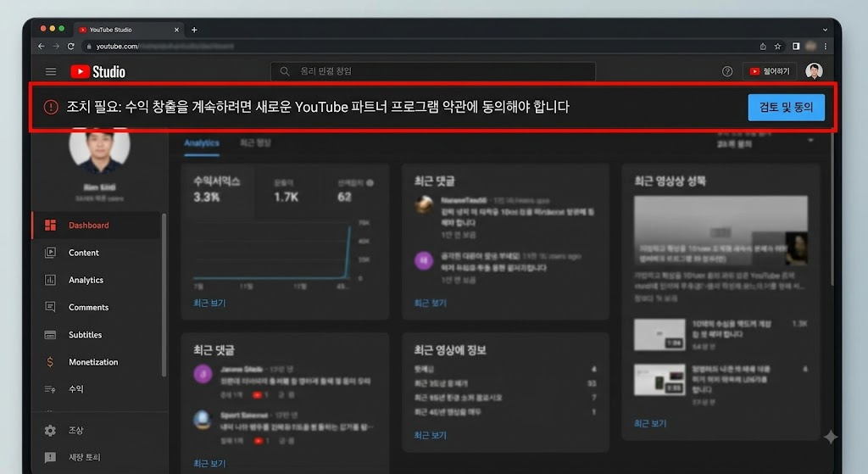Click the small video thumbnail with 1.3K views
868x474 pixels.
(659, 334)
